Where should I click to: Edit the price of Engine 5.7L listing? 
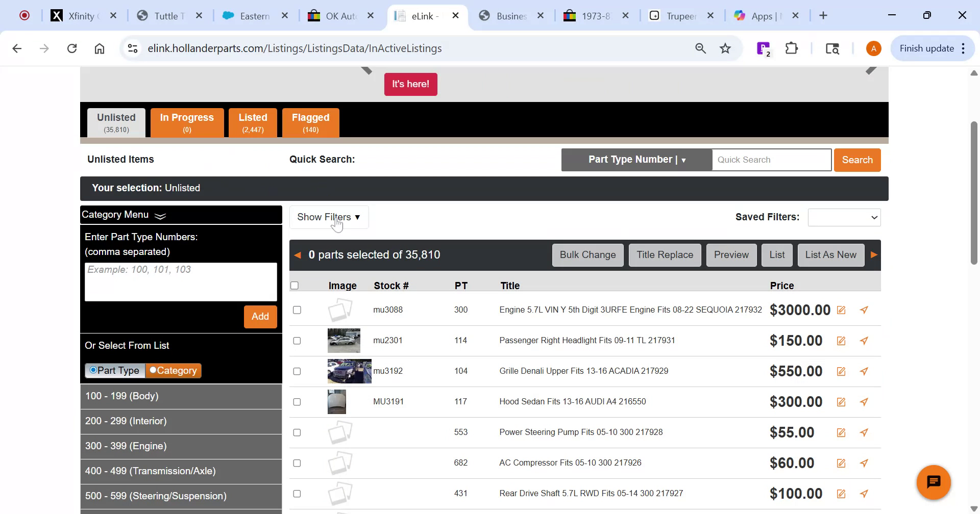[841, 310]
